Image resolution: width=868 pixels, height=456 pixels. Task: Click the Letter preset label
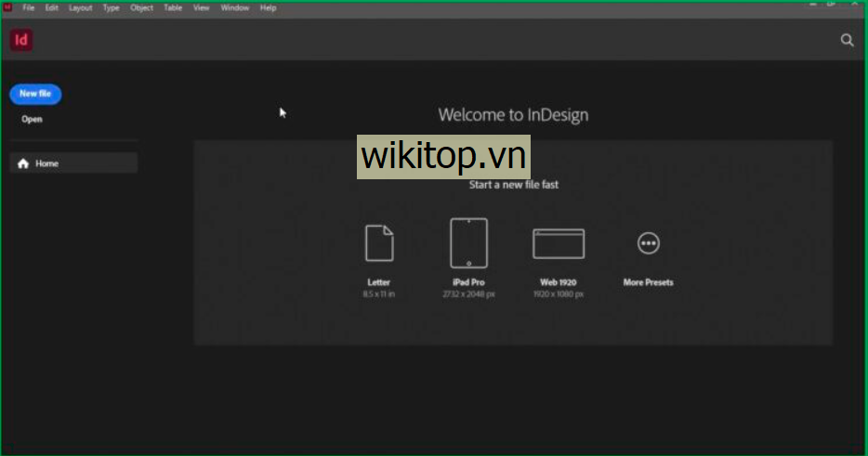pyautogui.click(x=378, y=282)
